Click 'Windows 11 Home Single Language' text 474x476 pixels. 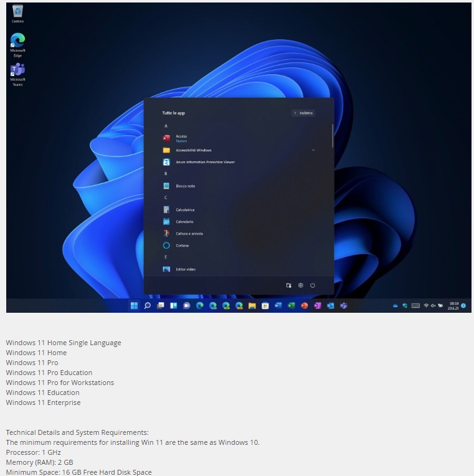click(x=64, y=343)
